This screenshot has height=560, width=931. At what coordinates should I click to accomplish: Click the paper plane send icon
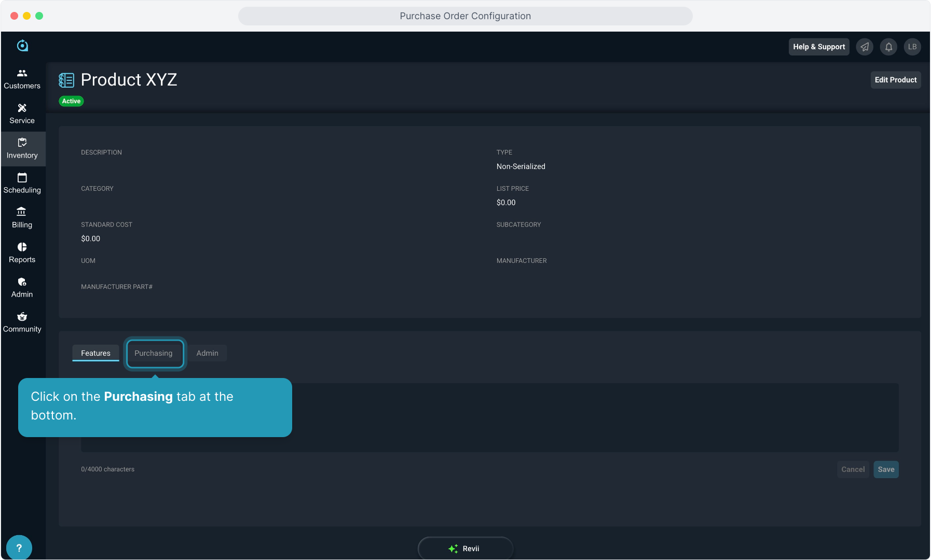pyautogui.click(x=865, y=47)
